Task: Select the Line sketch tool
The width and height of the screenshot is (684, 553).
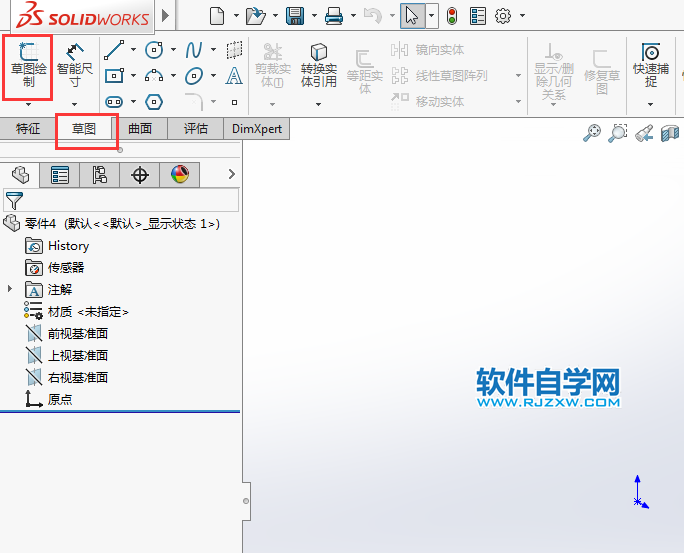Action: 114,50
